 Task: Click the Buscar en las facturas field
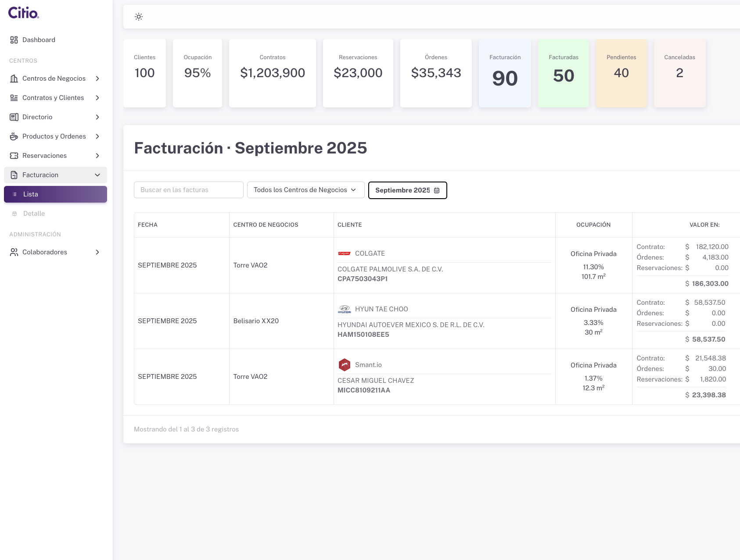click(x=188, y=190)
